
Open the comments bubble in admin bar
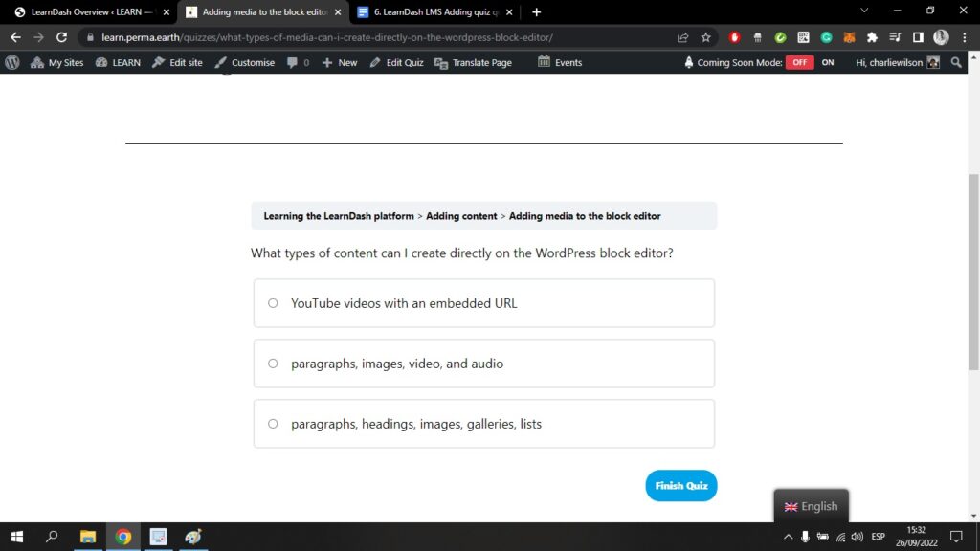(x=298, y=62)
